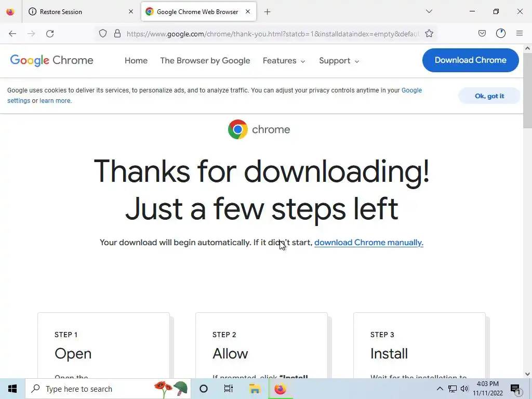Follow the learn more link
This screenshot has width=532, height=399.
pos(55,101)
